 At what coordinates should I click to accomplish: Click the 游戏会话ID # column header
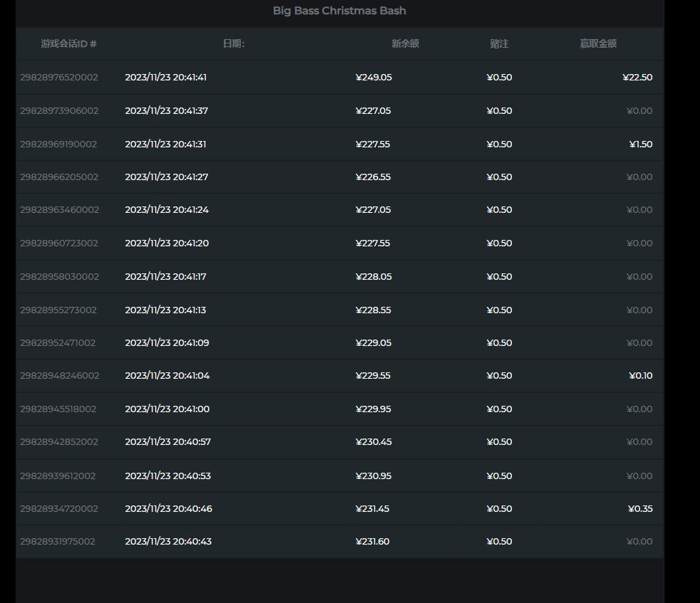point(68,43)
